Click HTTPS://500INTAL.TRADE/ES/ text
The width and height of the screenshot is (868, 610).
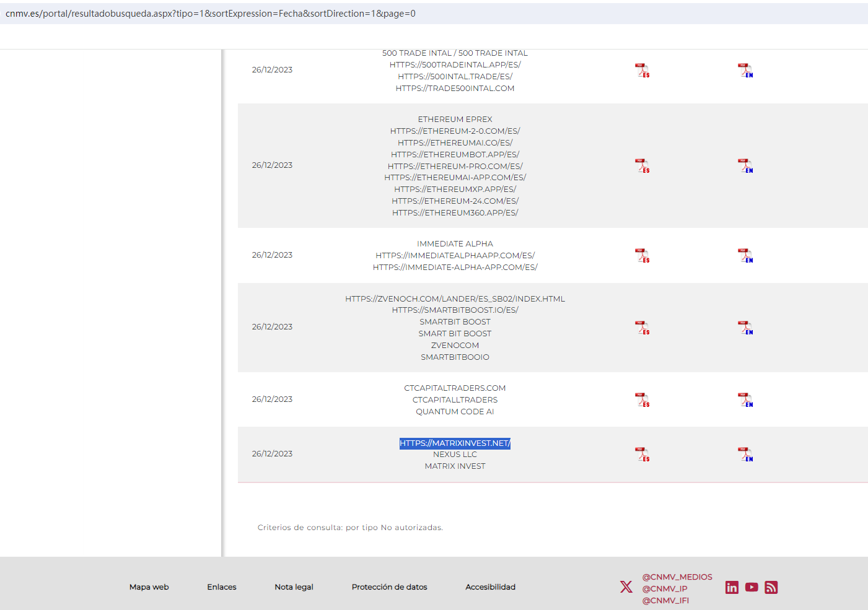coord(455,77)
